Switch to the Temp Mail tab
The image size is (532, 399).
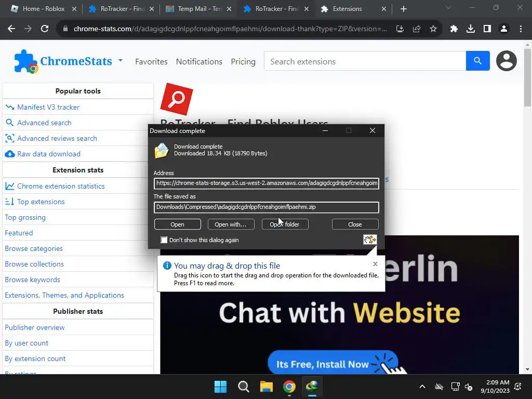pyautogui.click(x=199, y=9)
